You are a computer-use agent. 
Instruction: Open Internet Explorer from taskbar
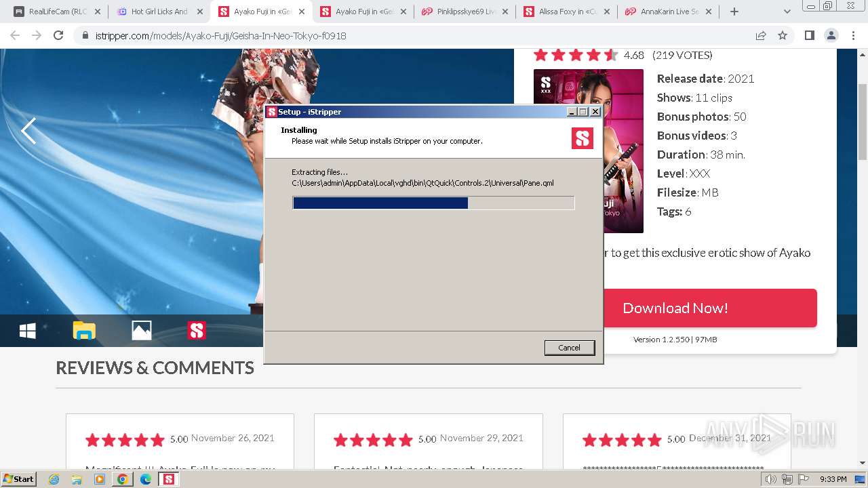[x=54, y=479]
